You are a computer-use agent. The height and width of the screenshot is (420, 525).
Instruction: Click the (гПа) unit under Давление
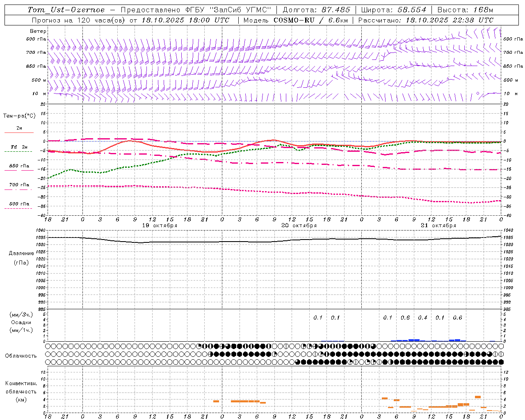21,262
